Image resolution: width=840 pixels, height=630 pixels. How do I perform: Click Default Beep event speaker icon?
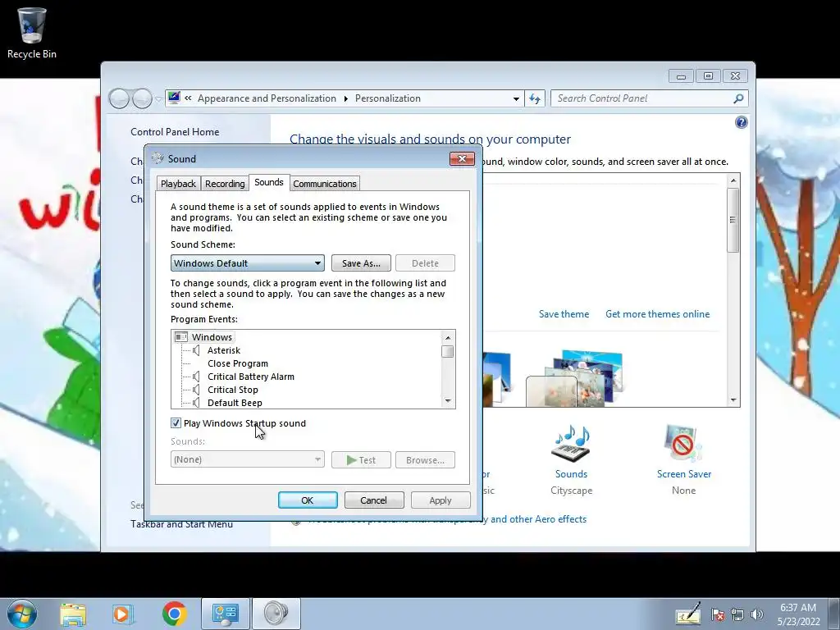[196, 403]
